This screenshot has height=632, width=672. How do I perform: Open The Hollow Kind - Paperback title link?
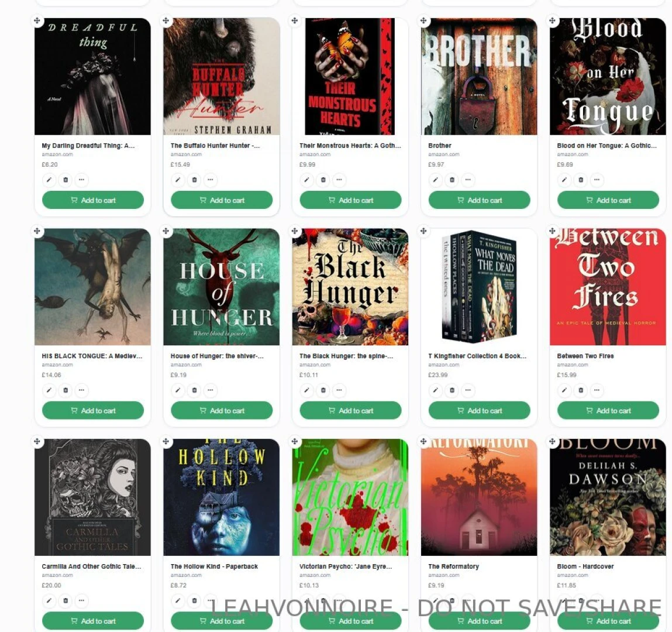point(214,566)
